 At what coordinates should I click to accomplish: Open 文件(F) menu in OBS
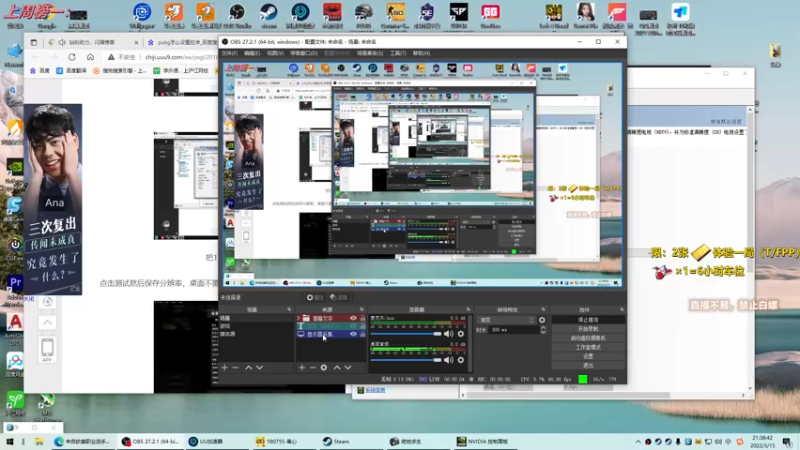click(230, 53)
